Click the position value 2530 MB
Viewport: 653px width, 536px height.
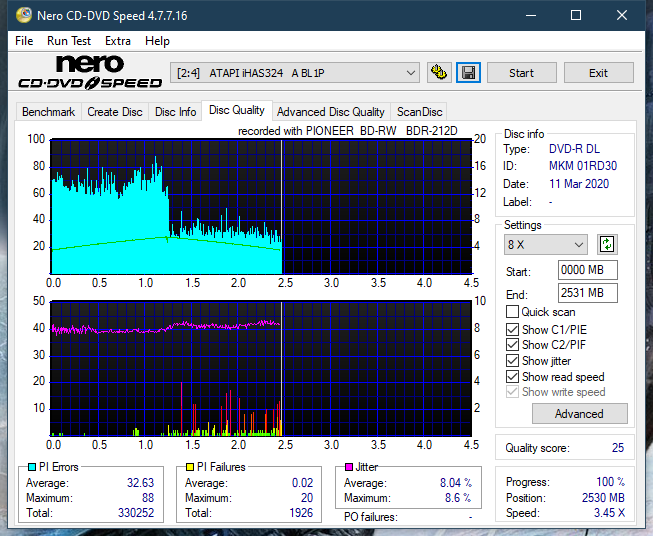pos(603,498)
